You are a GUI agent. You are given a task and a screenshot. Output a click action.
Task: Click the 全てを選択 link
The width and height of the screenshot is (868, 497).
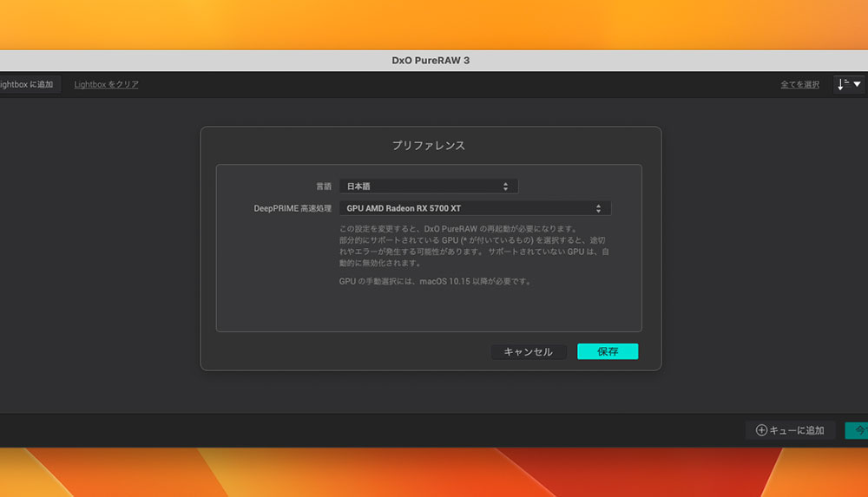coord(800,85)
